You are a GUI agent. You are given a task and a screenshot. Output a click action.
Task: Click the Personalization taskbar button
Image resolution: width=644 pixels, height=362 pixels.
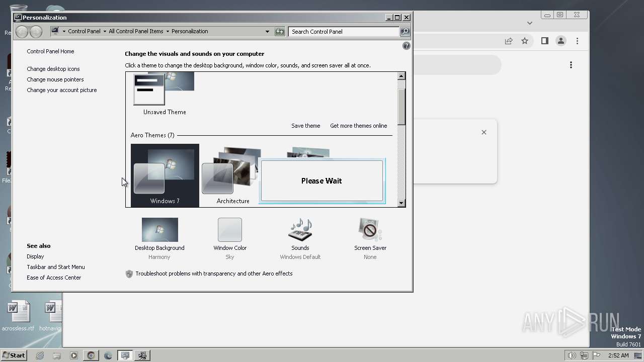click(x=125, y=355)
